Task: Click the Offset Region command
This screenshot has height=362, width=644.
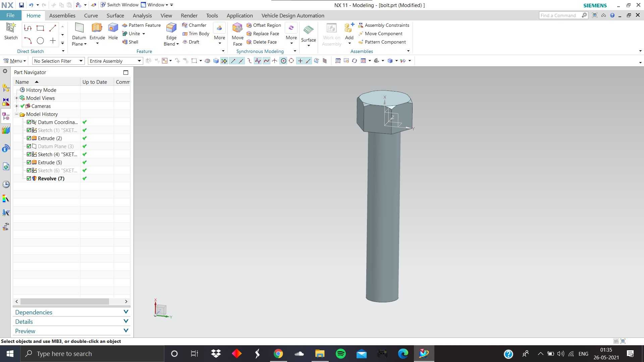Action: click(x=264, y=25)
